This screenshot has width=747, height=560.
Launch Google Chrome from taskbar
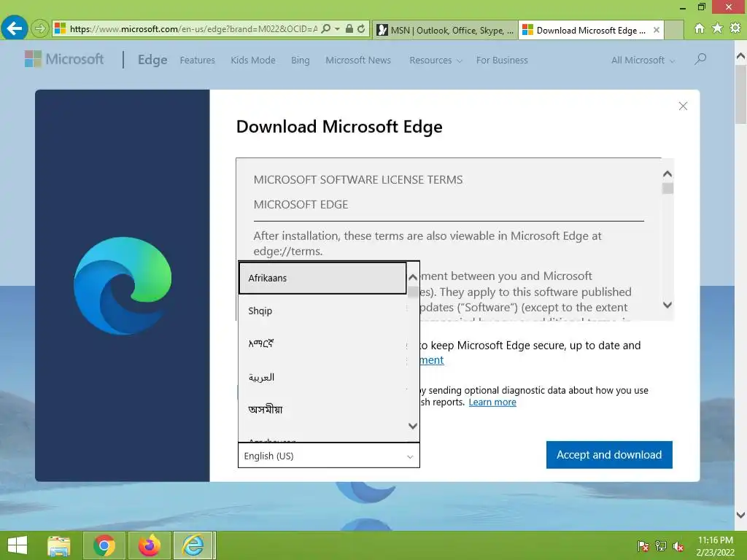[x=104, y=545]
